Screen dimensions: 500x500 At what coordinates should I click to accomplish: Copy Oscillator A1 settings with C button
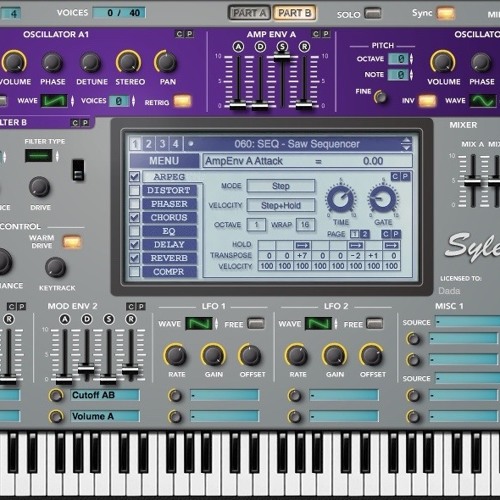click(x=179, y=34)
